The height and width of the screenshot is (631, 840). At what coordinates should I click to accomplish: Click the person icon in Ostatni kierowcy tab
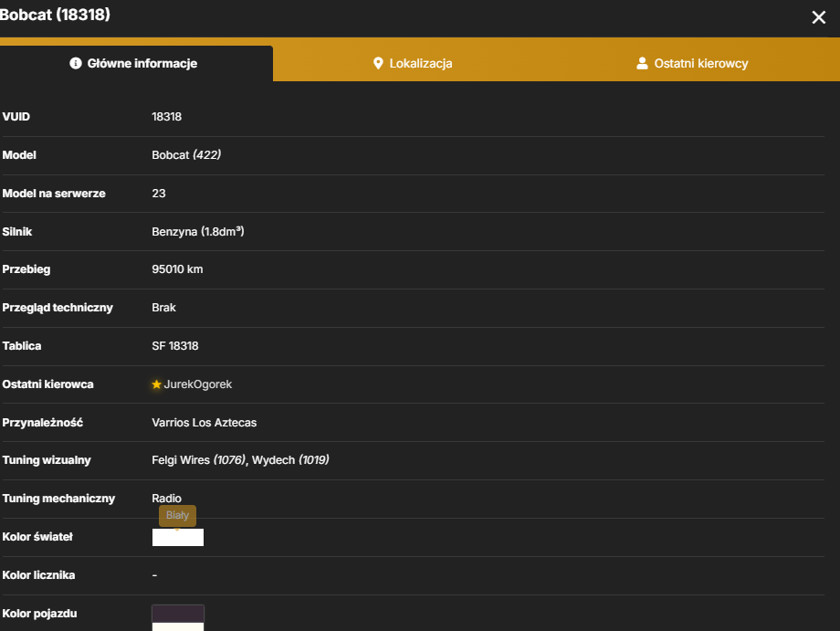pos(642,63)
